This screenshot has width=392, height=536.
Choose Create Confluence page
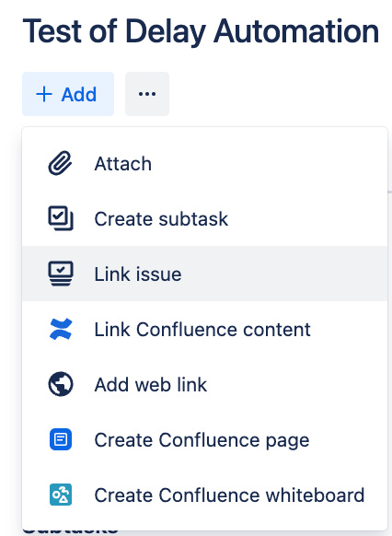[204, 439]
